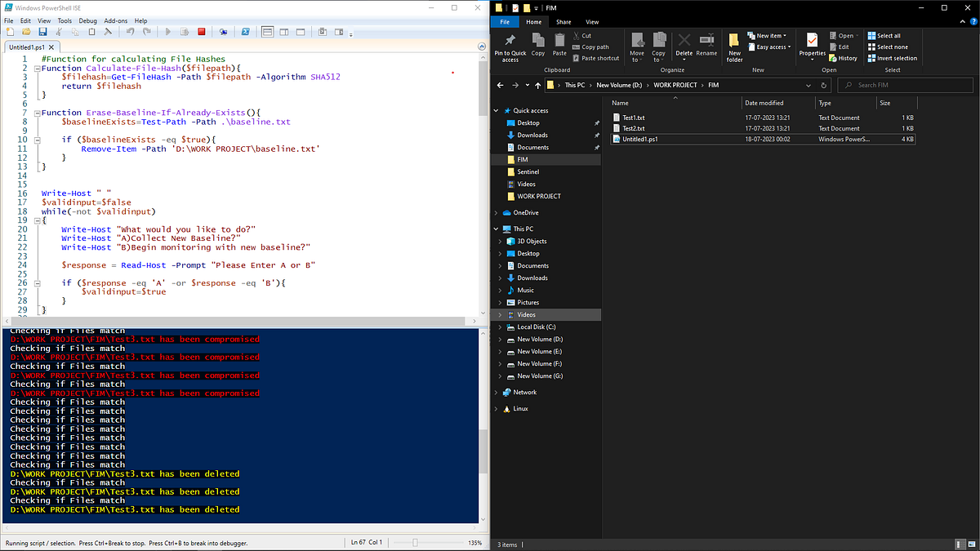Click Run Selection icon in ISE toolbar

[x=185, y=32]
